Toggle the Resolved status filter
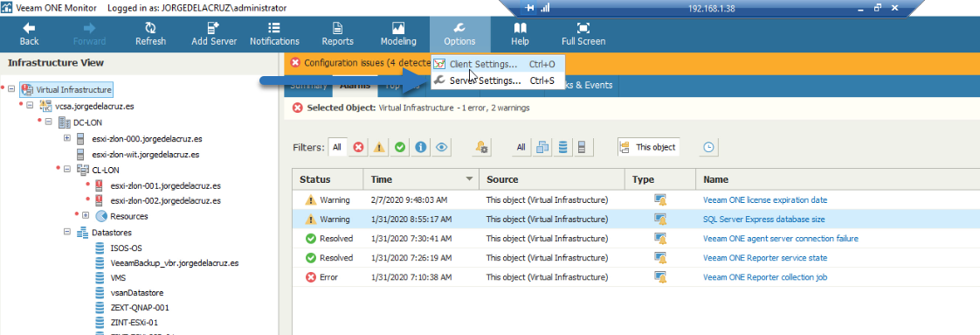The width and height of the screenshot is (980, 335). click(x=400, y=147)
